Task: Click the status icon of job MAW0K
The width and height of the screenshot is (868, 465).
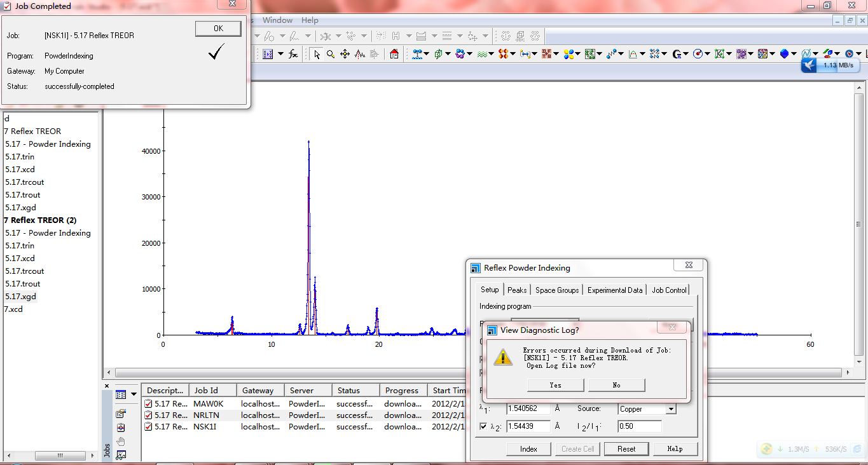Action: (148, 403)
